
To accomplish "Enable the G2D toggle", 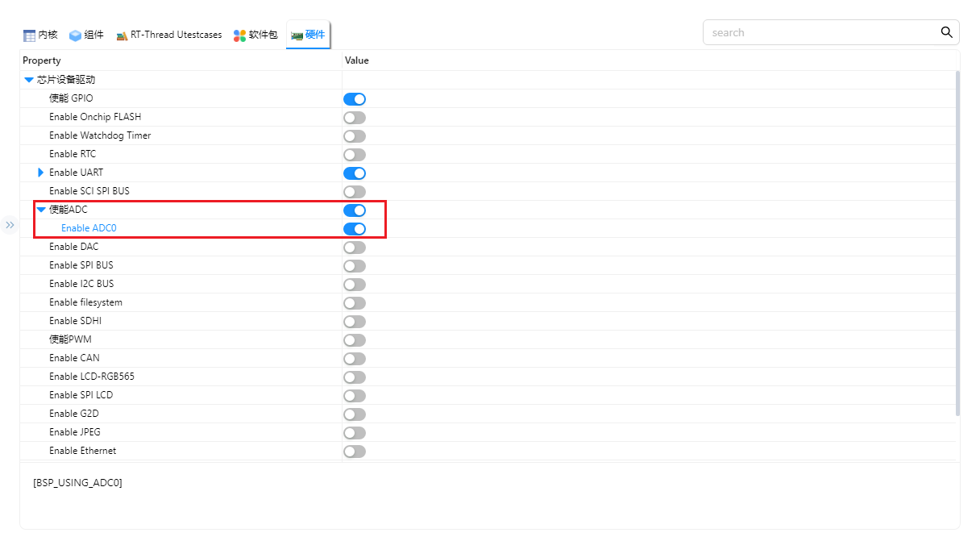I will [x=355, y=414].
